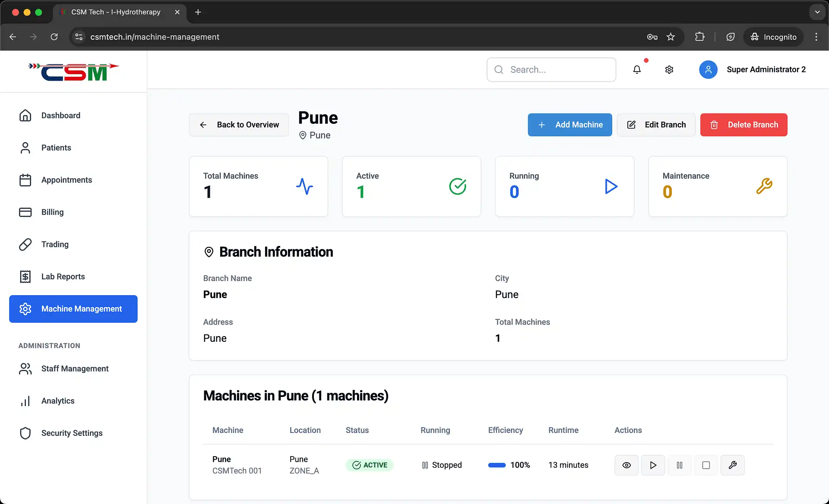
Task: Pause the Pune CSMTech 001 machine
Action: click(680, 465)
